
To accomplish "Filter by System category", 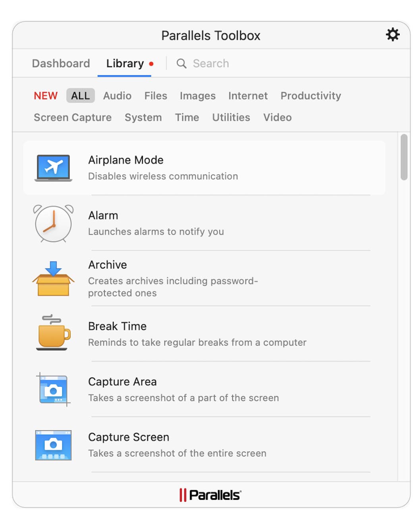I will tap(143, 117).
